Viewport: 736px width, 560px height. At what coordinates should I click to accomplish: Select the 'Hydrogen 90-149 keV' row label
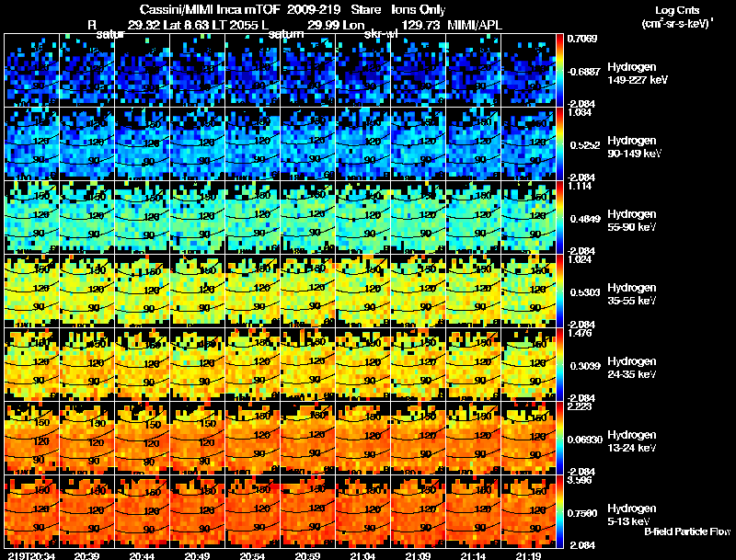coord(634,147)
